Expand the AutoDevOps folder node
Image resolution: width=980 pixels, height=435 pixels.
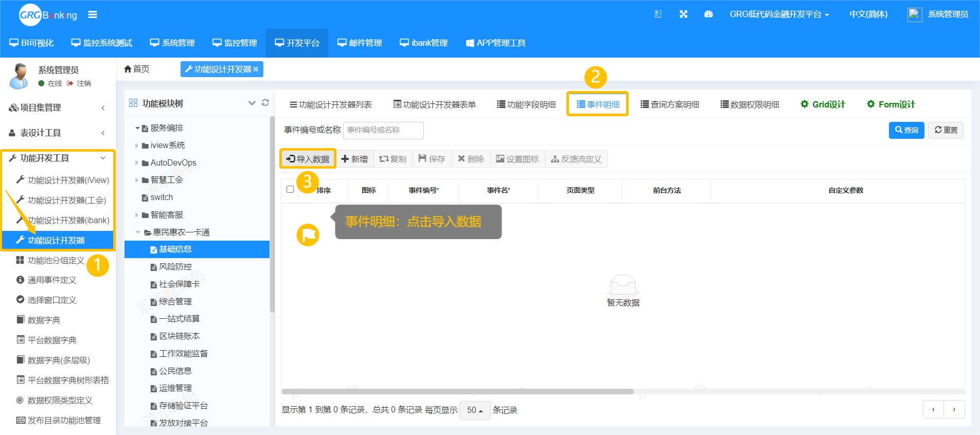coord(137,163)
